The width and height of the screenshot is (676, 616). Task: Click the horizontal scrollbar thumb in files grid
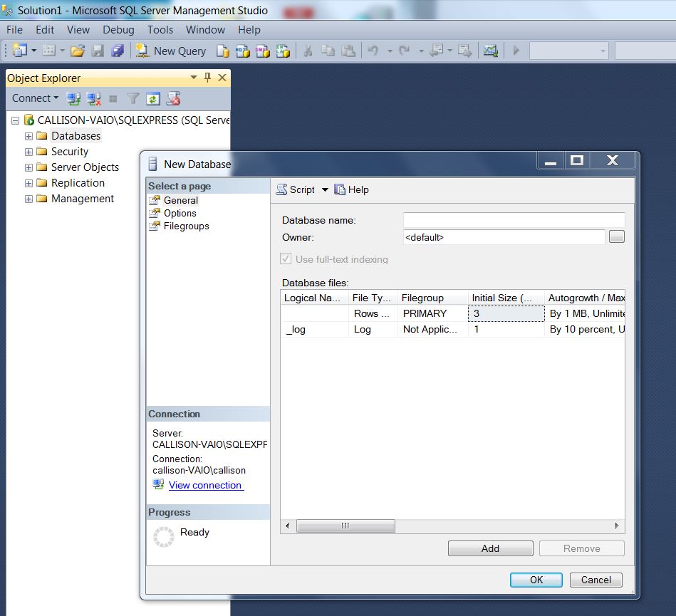(x=345, y=526)
